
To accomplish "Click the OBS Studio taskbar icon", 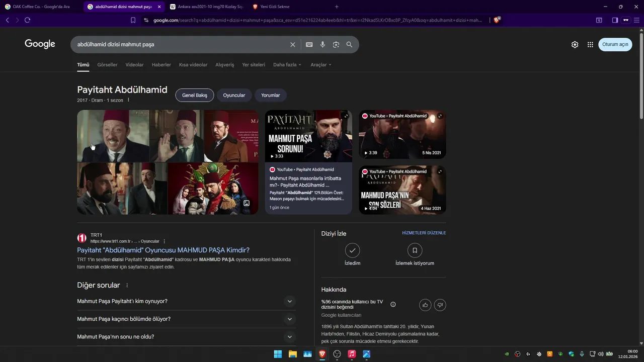I will pos(337,354).
